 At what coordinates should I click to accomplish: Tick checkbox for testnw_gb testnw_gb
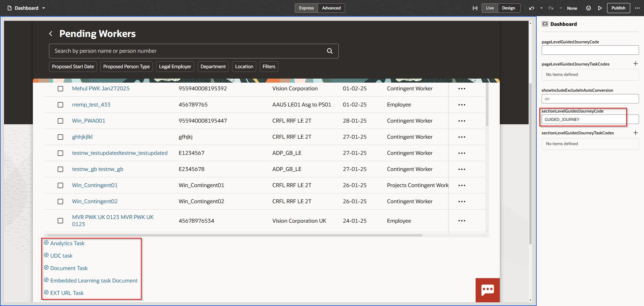60,169
